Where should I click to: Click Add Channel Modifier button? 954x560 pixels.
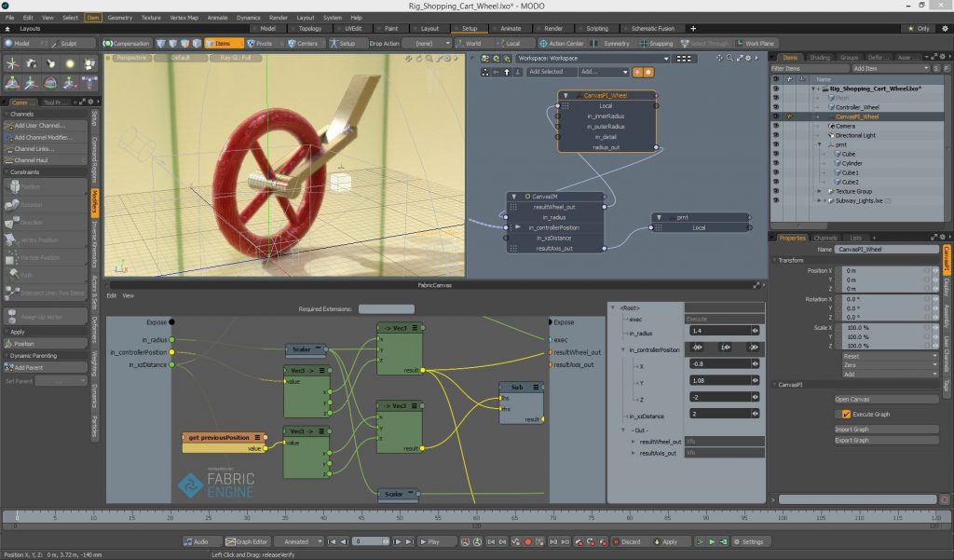[46, 137]
